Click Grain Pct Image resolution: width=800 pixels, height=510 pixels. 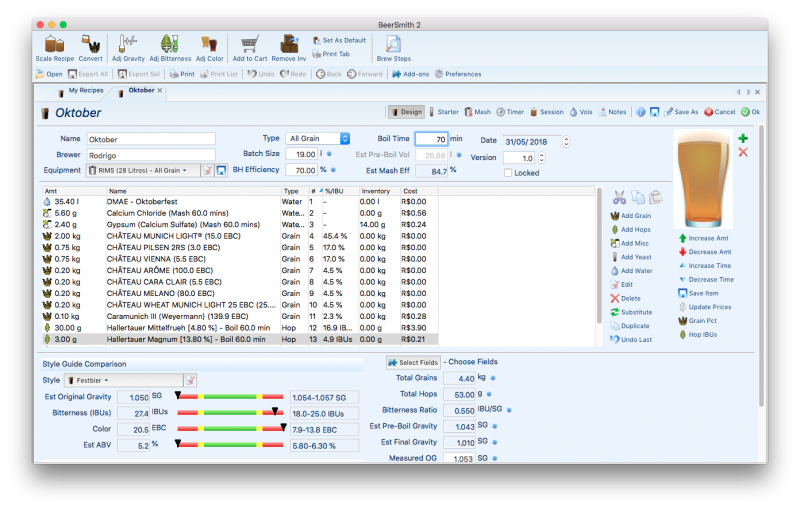(697, 321)
